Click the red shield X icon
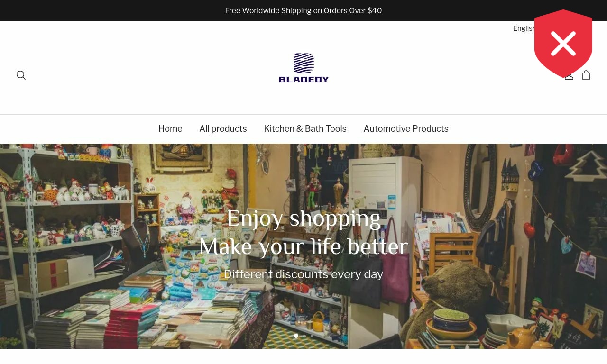 point(563,44)
